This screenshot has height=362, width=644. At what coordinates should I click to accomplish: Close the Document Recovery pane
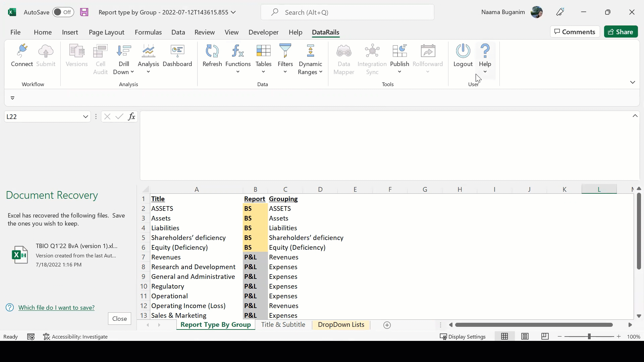(119, 319)
